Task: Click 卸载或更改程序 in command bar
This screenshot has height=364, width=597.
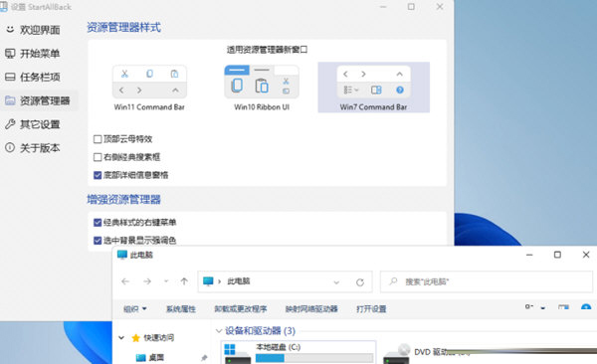Action: (241, 308)
